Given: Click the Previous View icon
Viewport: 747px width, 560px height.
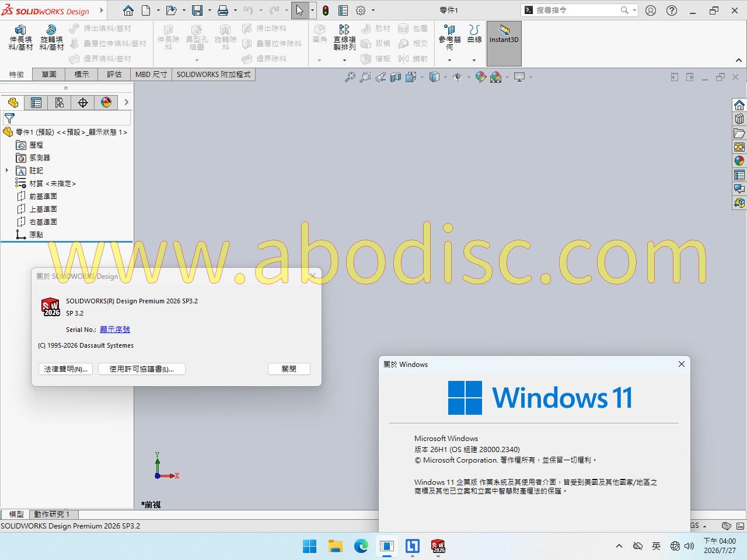Looking at the screenshot, I should coord(381,77).
